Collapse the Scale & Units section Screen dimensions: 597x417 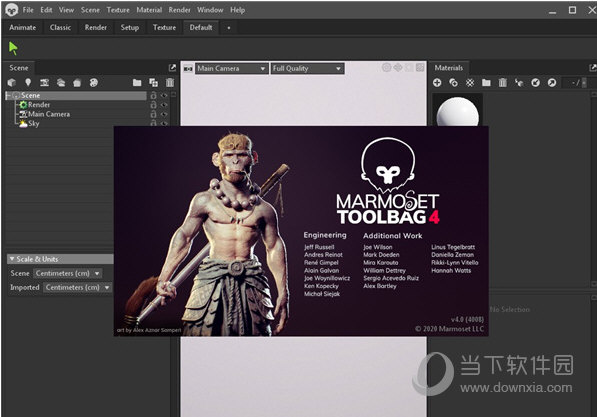point(12,259)
